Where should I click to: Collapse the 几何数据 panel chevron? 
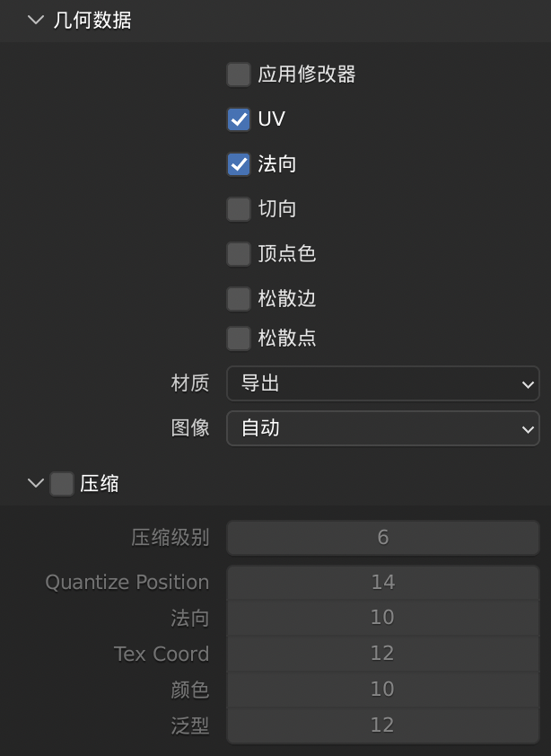[36, 21]
